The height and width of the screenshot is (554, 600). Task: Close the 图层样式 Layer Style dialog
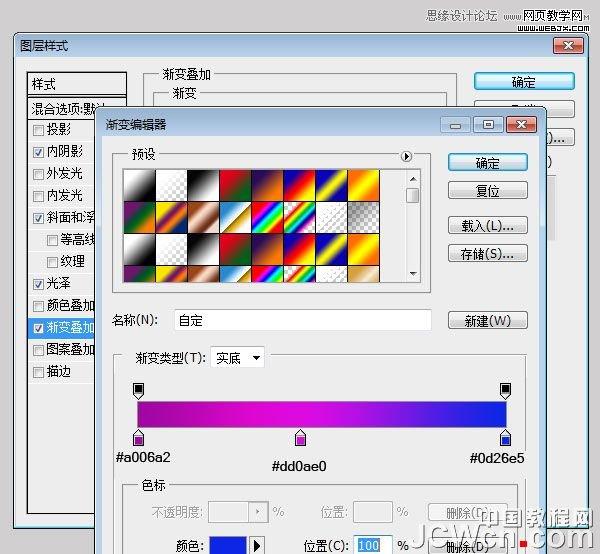point(569,46)
